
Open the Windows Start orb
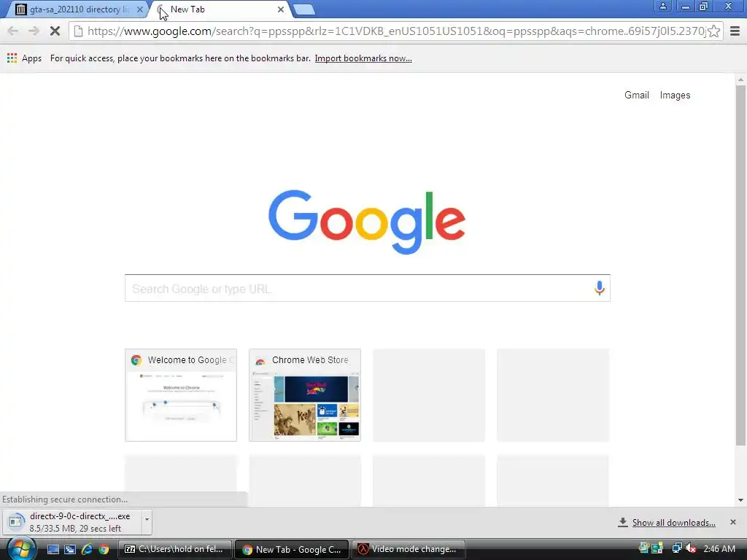(x=22, y=549)
